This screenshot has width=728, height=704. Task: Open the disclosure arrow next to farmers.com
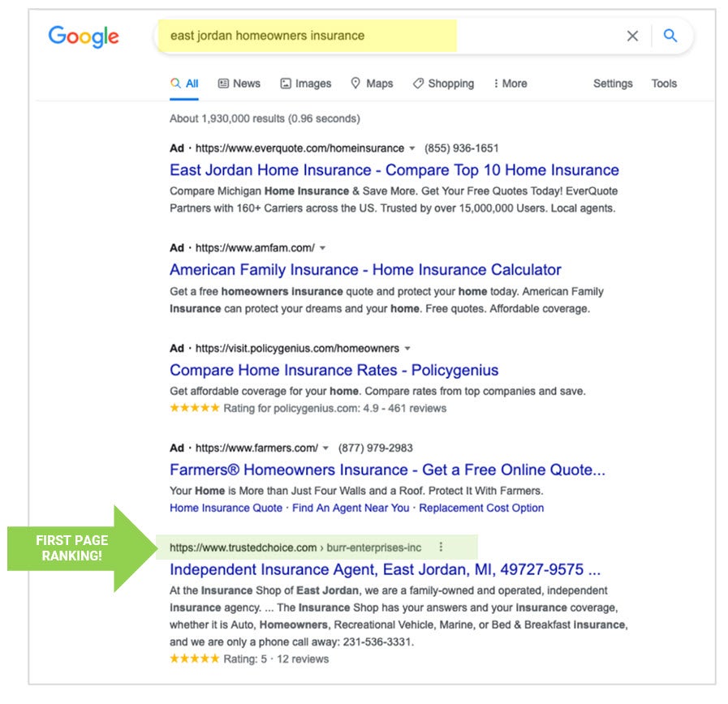pyautogui.click(x=325, y=448)
